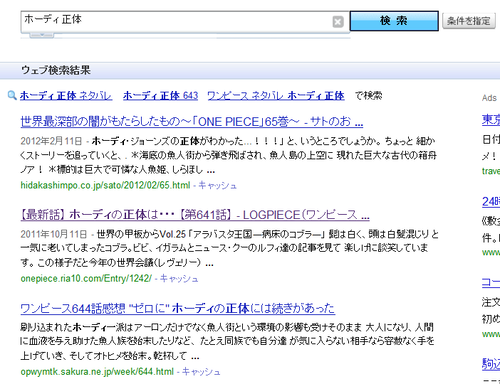Open the ONE PIECE 65巻 result title

(x=192, y=122)
